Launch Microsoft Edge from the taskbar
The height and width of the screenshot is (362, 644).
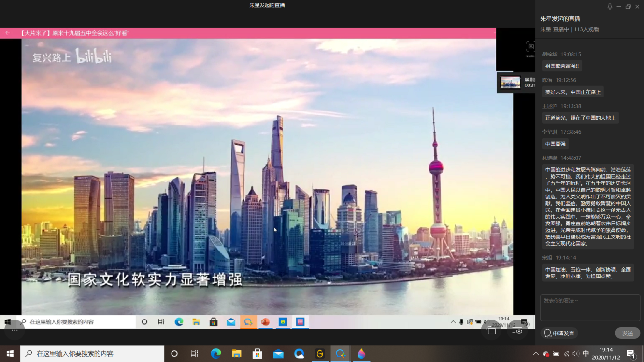(x=216, y=354)
